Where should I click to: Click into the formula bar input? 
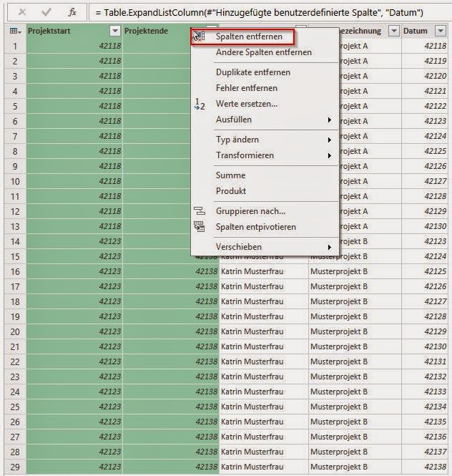pos(270,12)
